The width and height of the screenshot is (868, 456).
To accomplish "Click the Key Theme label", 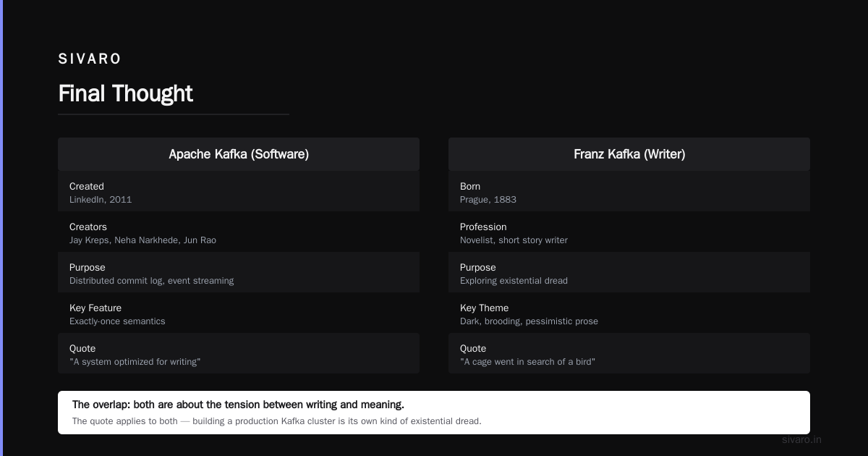I will point(484,308).
